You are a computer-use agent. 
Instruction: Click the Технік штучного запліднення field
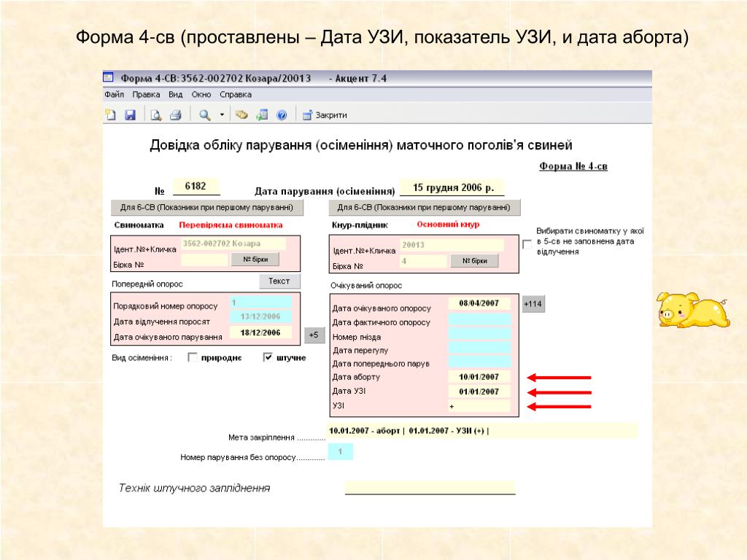[x=430, y=487]
